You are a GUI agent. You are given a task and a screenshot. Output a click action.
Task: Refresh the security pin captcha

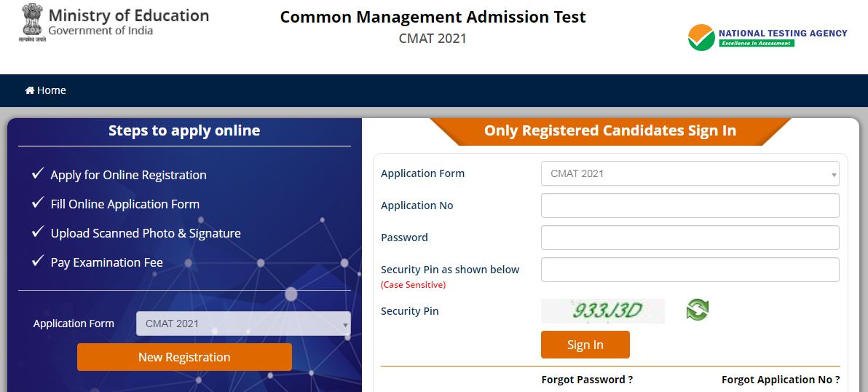(697, 310)
